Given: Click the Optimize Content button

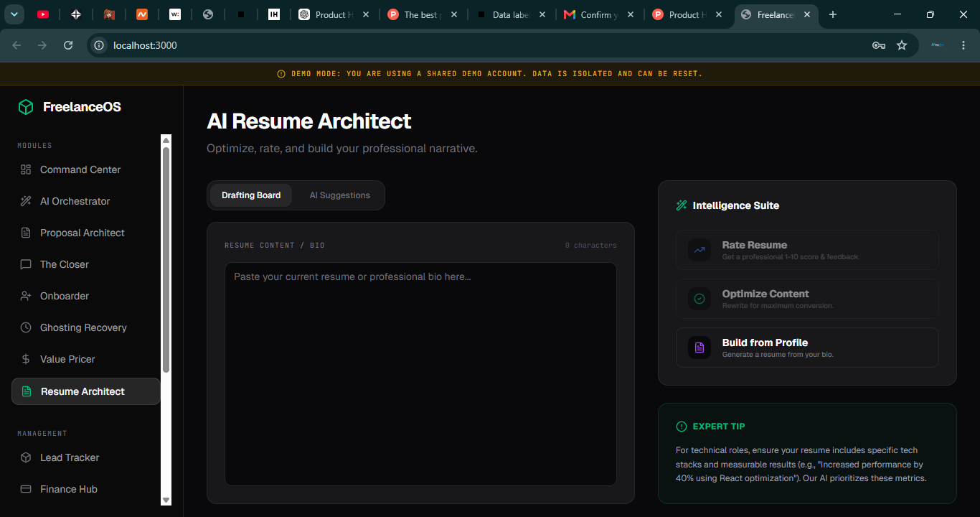Looking at the screenshot, I should tap(807, 299).
